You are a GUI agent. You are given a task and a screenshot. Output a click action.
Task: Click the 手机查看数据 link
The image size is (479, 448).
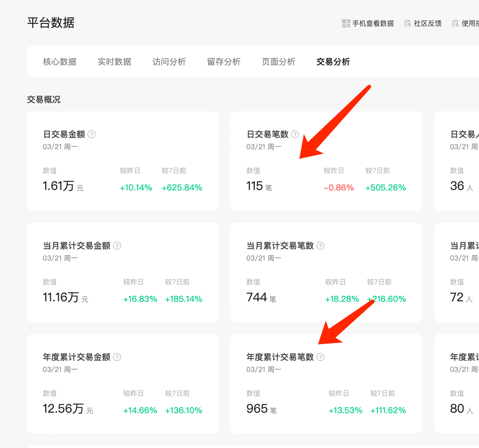pyautogui.click(x=373, y=23)
